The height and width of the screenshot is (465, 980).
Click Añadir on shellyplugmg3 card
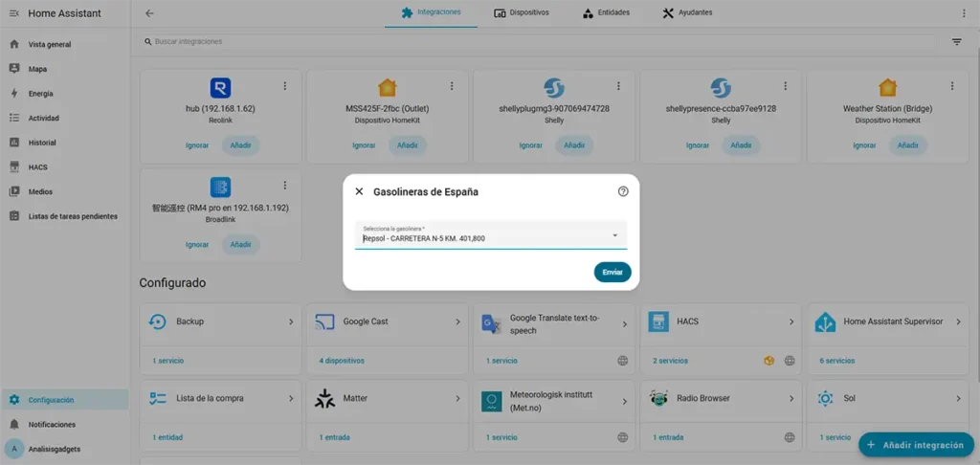tap(574, 145)
